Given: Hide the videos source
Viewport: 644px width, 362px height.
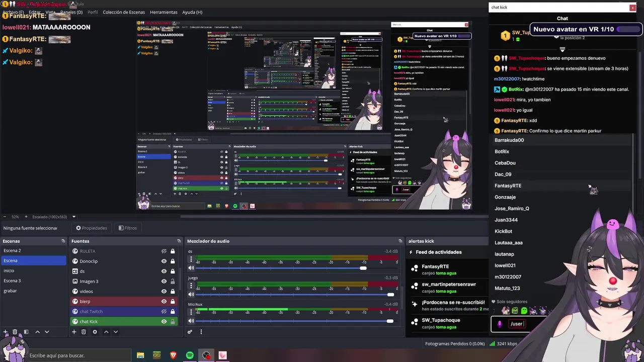Looking at the screenshot, I should point(164,291).
